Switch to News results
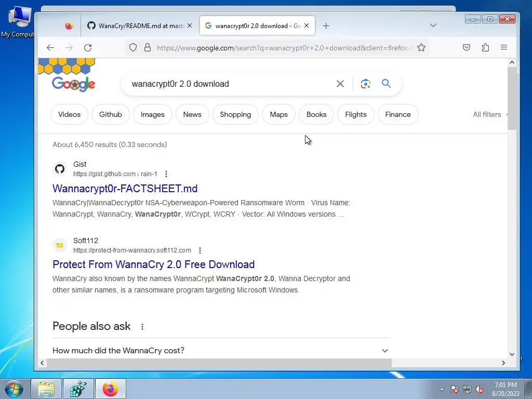Viewport: 532px width, 399px height. coord(192,115)
